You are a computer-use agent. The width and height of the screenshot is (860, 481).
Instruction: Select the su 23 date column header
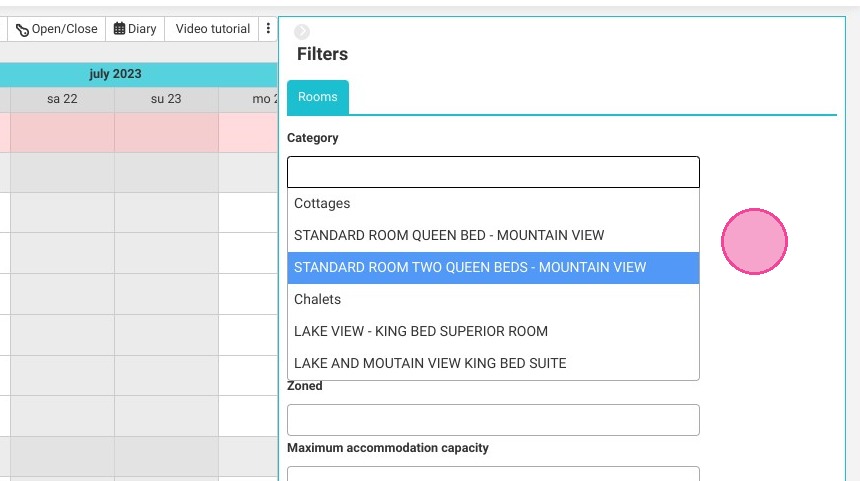point(166,99)
